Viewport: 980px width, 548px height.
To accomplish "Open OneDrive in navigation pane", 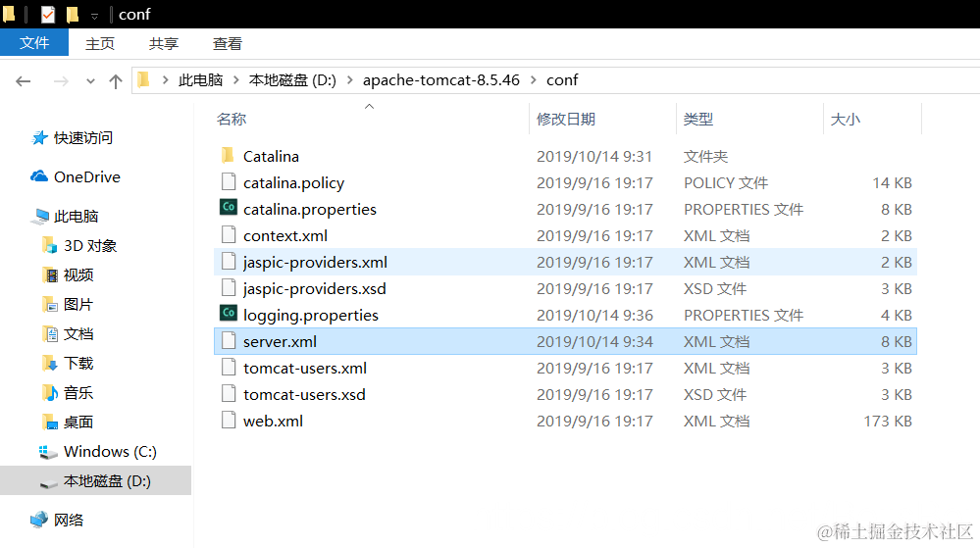I will (87, 176).
